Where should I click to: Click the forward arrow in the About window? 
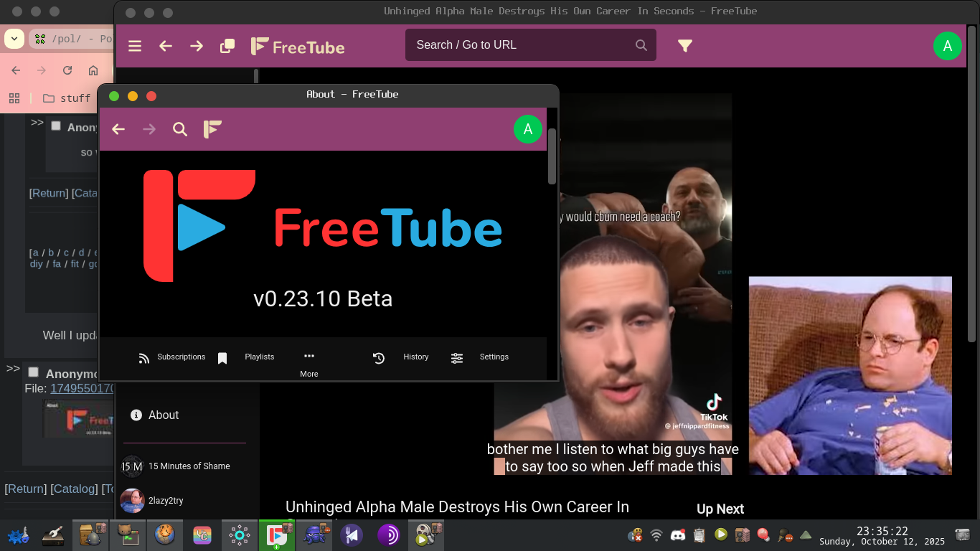[149, 129]
